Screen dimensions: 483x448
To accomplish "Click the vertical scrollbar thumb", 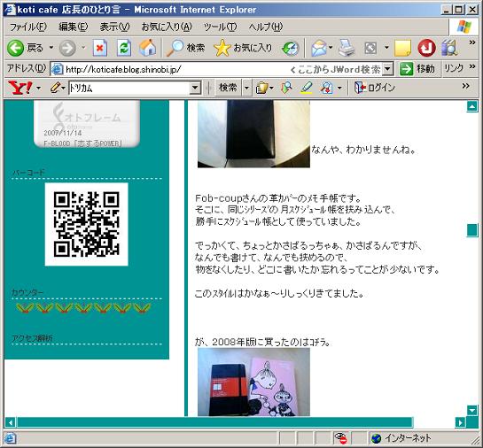I will (472, 230).
